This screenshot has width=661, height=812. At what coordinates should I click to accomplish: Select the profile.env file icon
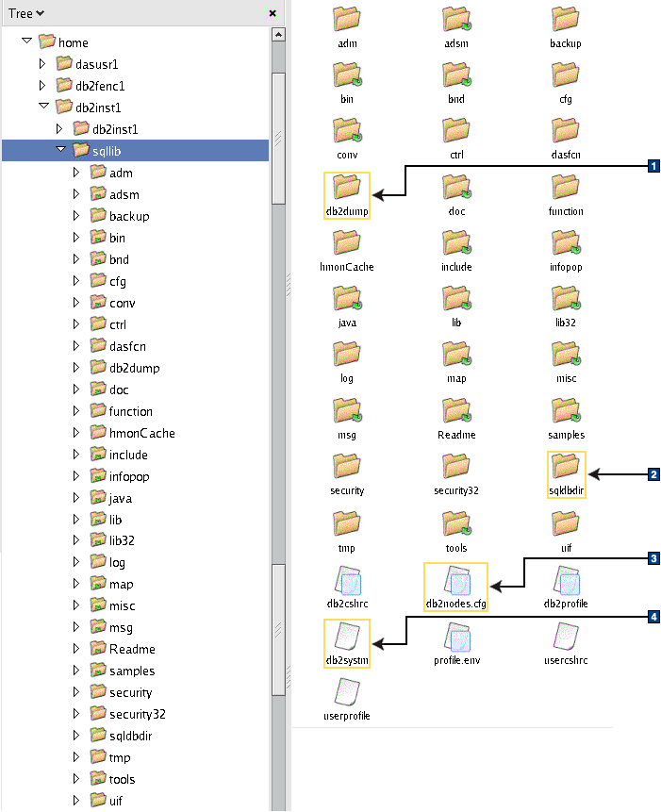pos(456,636)
